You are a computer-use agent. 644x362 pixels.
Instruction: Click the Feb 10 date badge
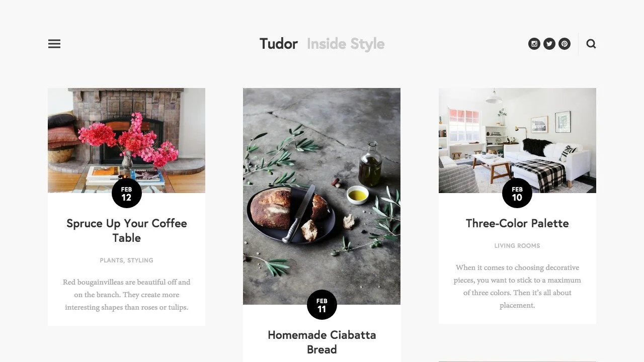click(517, 193)
